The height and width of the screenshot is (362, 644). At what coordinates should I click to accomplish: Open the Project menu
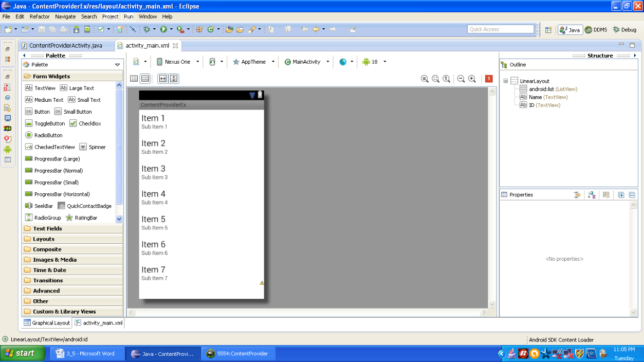point(110,16)
